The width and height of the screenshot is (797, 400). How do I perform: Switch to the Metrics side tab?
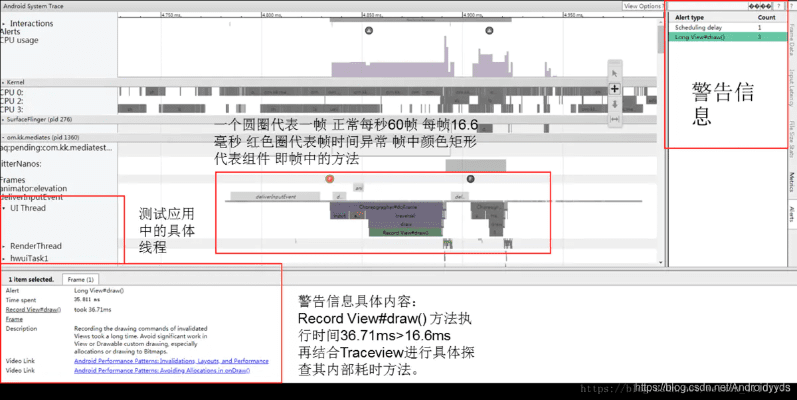pyautogui.click(x=792, y=182)
